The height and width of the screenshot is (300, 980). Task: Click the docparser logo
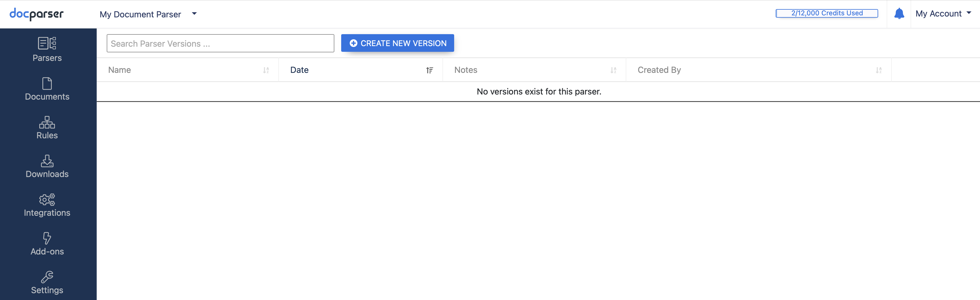[x=36, y=14]
